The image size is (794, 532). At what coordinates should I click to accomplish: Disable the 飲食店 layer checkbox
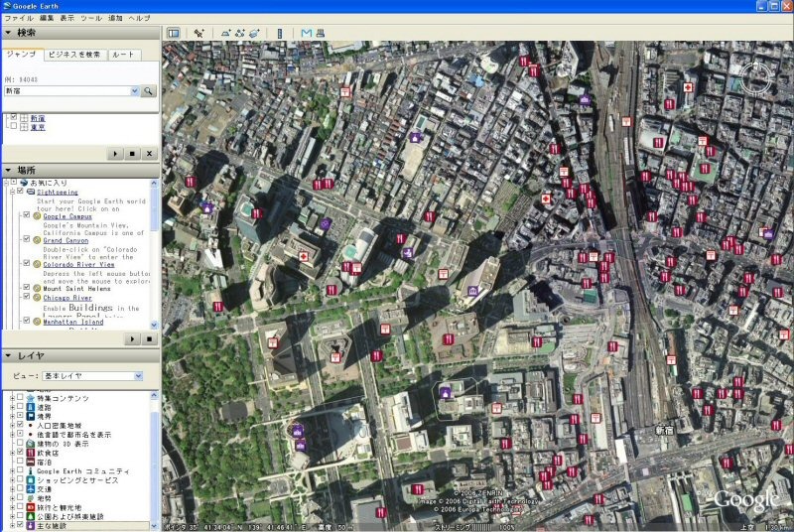point(20,452)
